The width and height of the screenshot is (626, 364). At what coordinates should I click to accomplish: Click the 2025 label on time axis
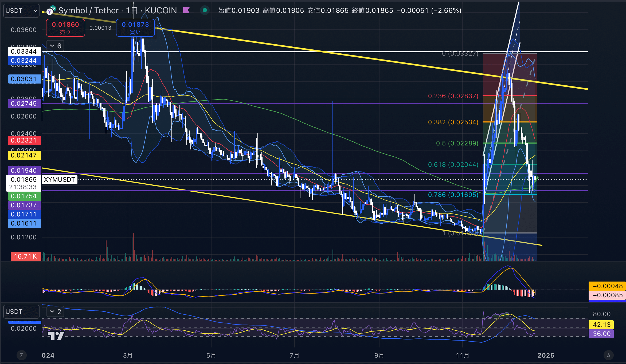[546, 355]
